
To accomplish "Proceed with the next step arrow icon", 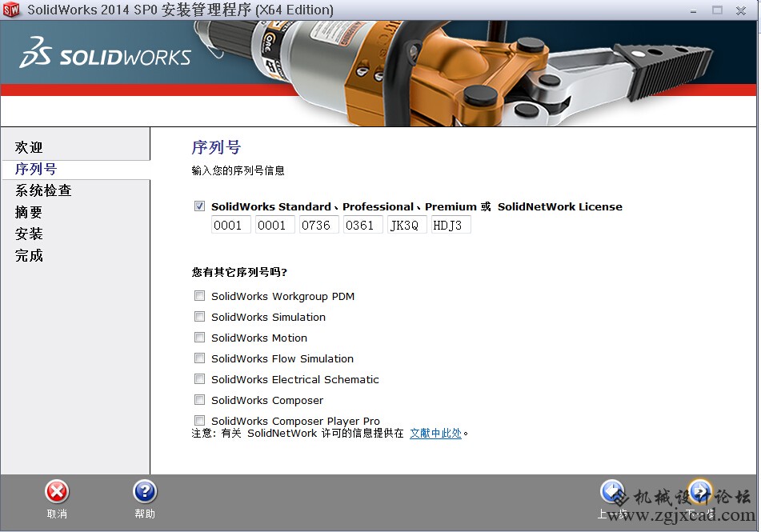I will coord(700,492).
